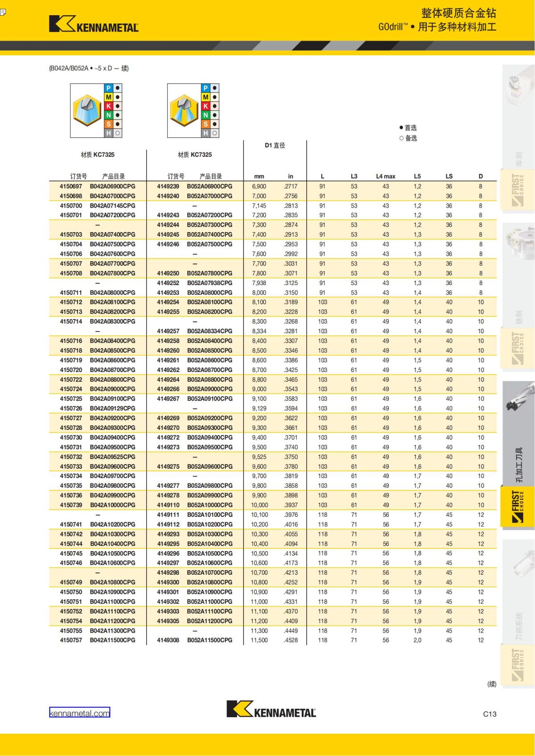This screenshot has height=756, width=535.
Task: Click diameter value 8,334 mm
Action: tap(259, 331)
